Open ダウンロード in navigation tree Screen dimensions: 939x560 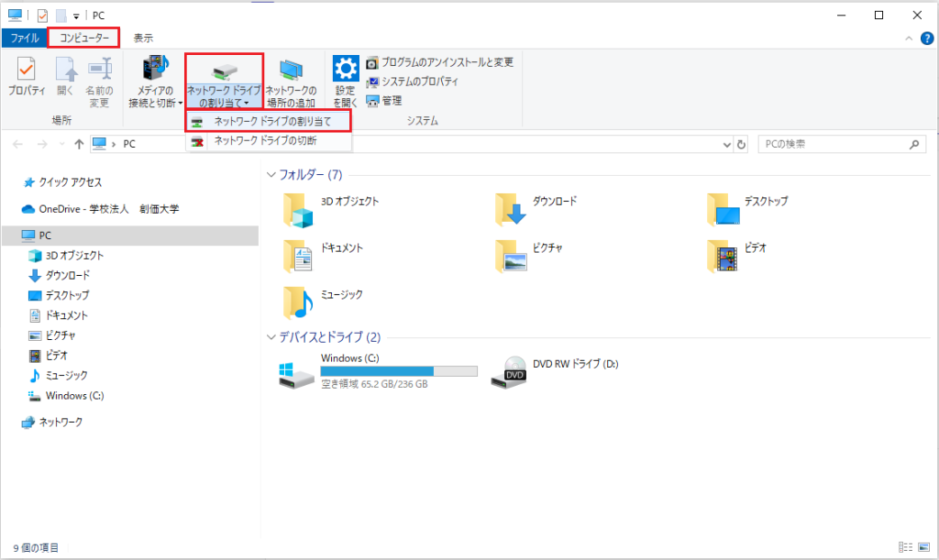point(59,275)
